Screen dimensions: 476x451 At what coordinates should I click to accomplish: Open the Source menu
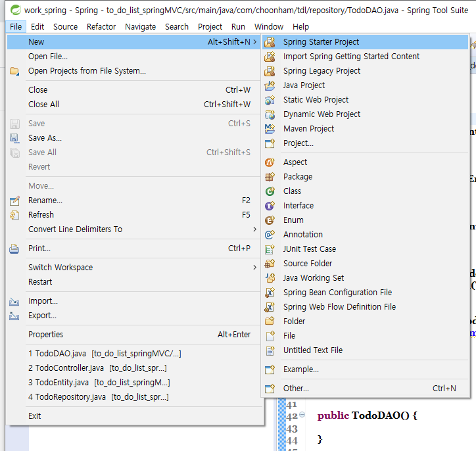coord(65,27)
